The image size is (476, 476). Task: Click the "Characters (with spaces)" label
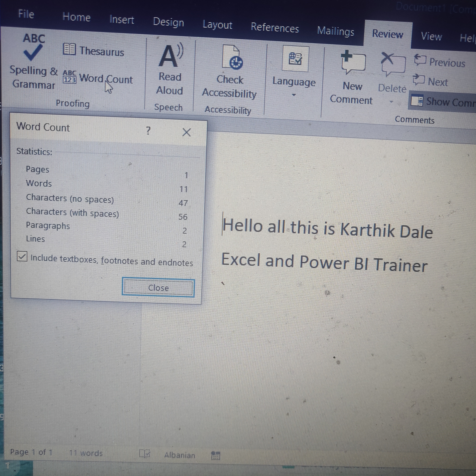(72, 213)
